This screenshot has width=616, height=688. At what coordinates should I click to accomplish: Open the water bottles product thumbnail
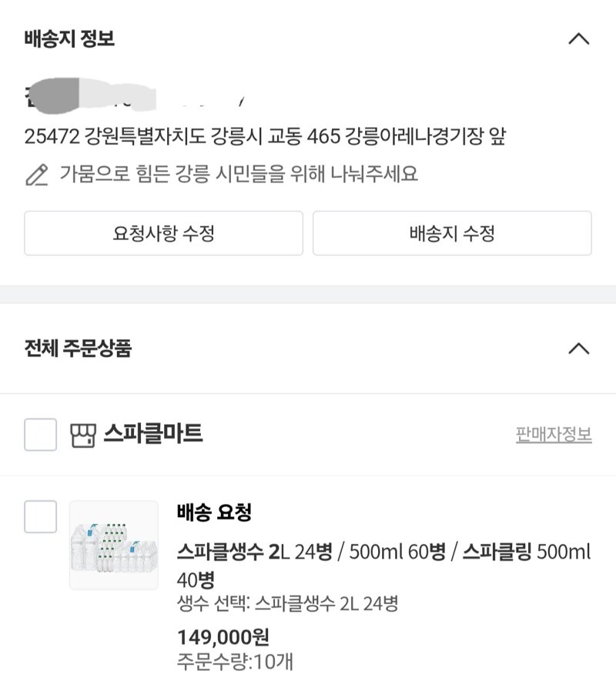coord(114,545)
